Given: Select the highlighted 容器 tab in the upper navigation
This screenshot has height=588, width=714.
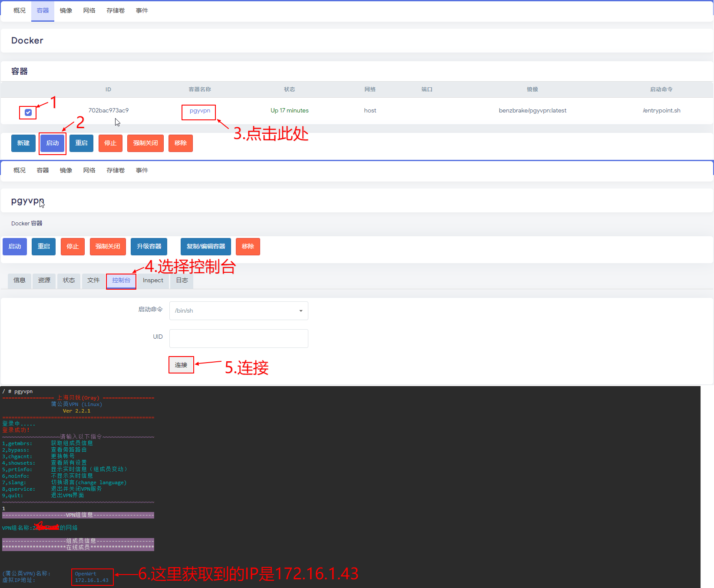Looking at the screenshot, I should coord(43,11).
